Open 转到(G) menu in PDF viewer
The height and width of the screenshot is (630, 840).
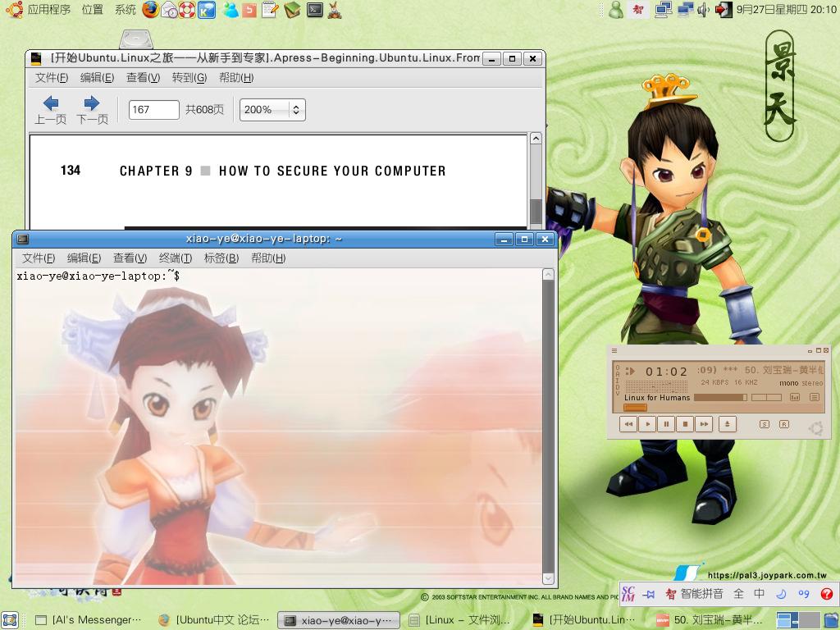point(189,78)
